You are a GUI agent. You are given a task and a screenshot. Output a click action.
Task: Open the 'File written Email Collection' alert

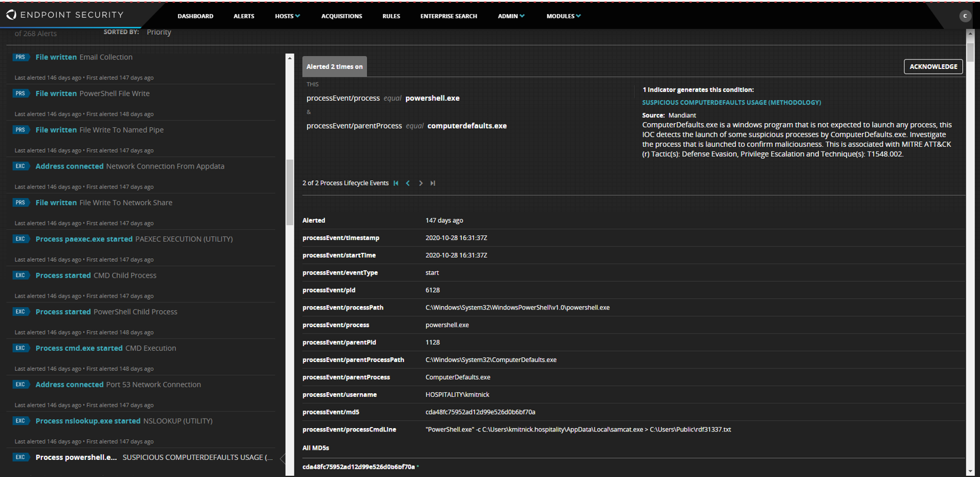84,57
